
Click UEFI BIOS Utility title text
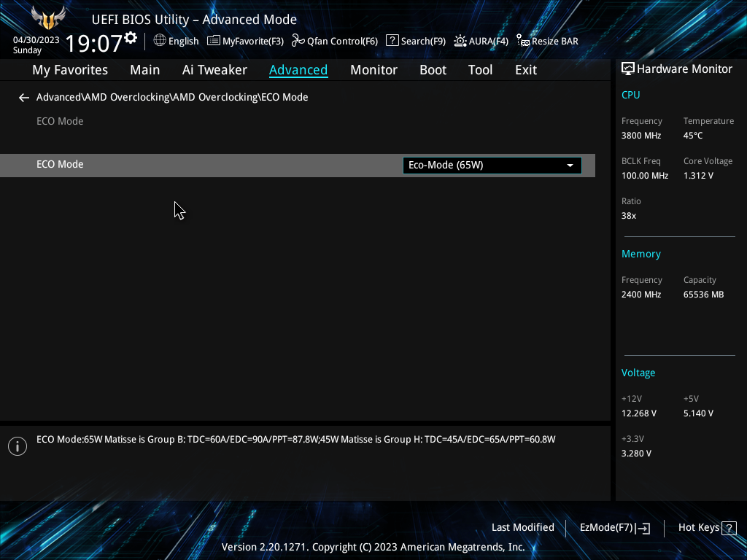[194, 20]
